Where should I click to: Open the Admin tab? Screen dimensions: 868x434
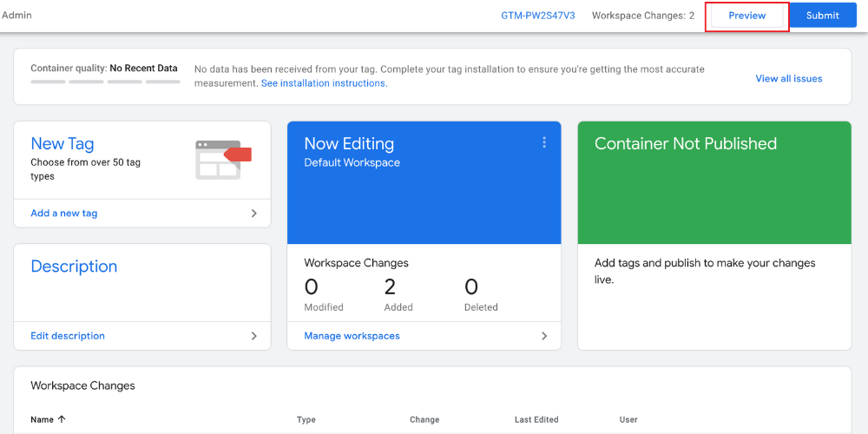click(x=16, y=15)
